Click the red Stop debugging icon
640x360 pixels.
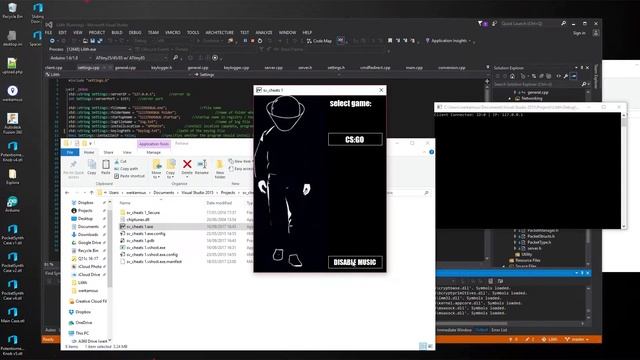point(253,41)
